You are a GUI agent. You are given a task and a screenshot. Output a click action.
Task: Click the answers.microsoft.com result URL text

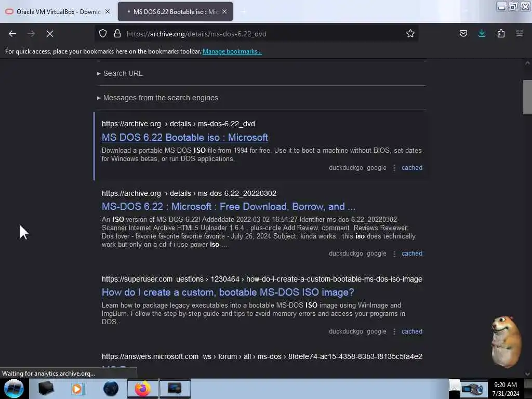262,356
